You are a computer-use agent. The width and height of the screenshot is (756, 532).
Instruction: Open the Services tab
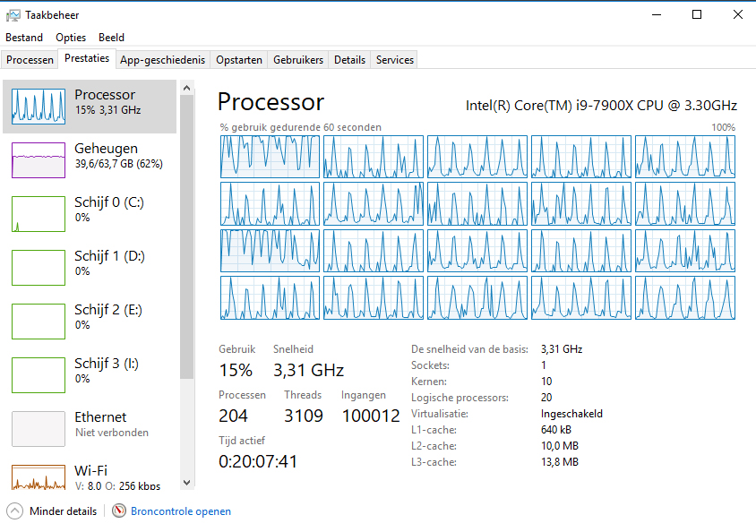click(395, 60)
